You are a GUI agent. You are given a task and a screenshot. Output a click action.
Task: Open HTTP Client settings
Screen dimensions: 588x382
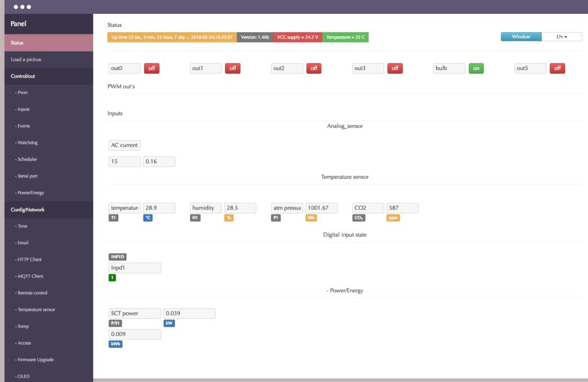pyautogui.click(x=49, y=260)
